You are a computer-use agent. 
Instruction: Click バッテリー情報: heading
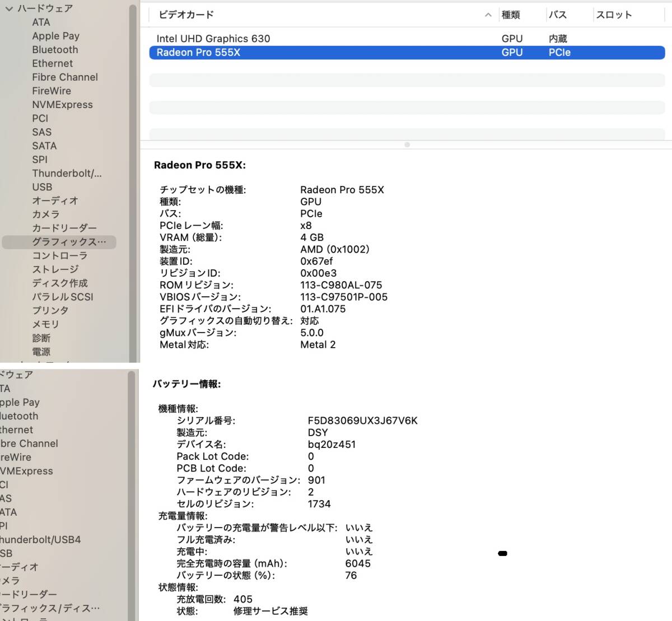tap(187, 384)
